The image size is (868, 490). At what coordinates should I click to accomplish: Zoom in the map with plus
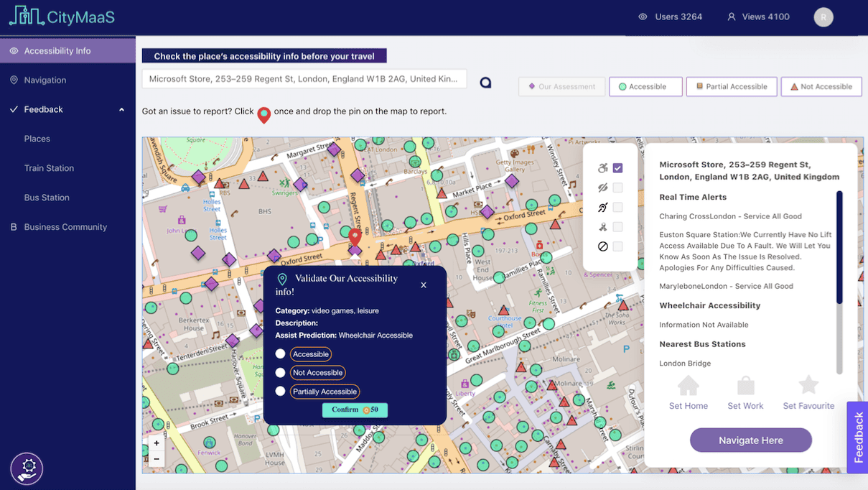157,443
